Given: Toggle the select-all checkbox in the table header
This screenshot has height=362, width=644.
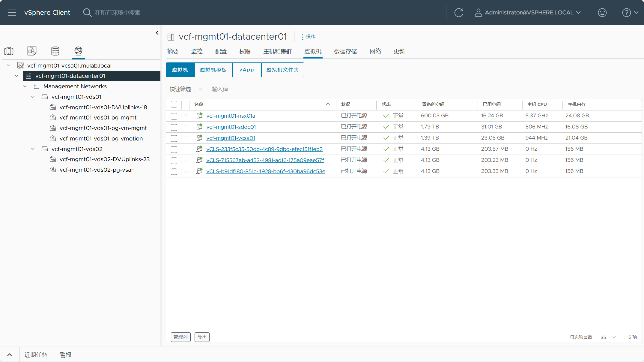Looking at the screenshot, I should pos(174,104).
